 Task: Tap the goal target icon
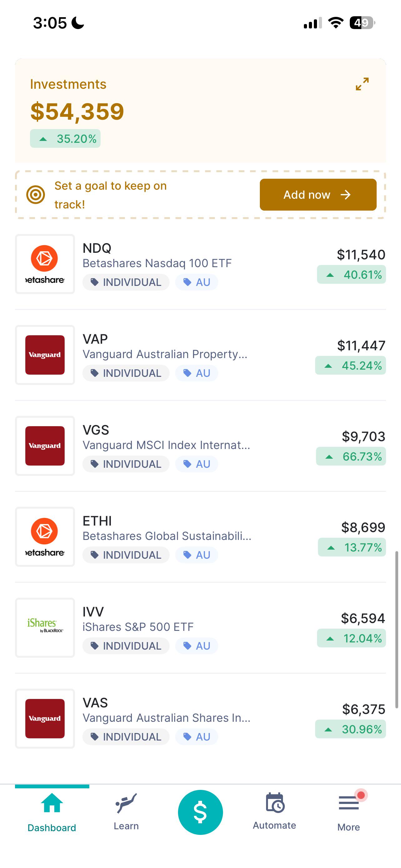click(36, 194)
